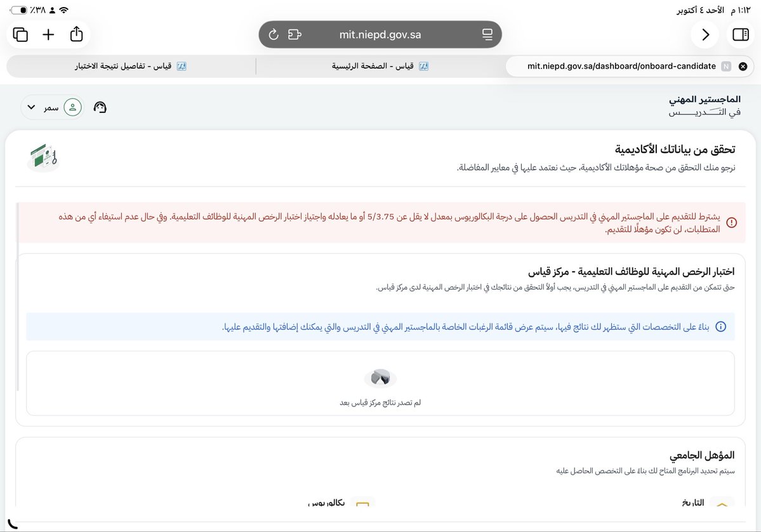
Task: Select the red 5/3.75 requirement notice text
Action: click(389, 223)
